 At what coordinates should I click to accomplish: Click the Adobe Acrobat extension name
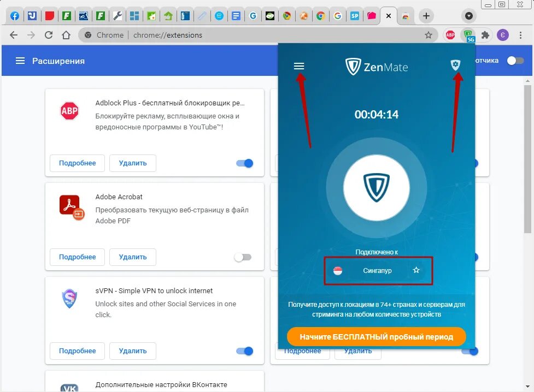(x=119, y=197)
